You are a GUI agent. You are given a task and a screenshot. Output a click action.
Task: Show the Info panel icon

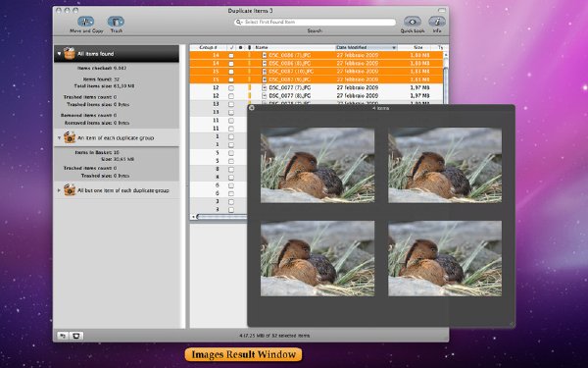tap(437, 22)
